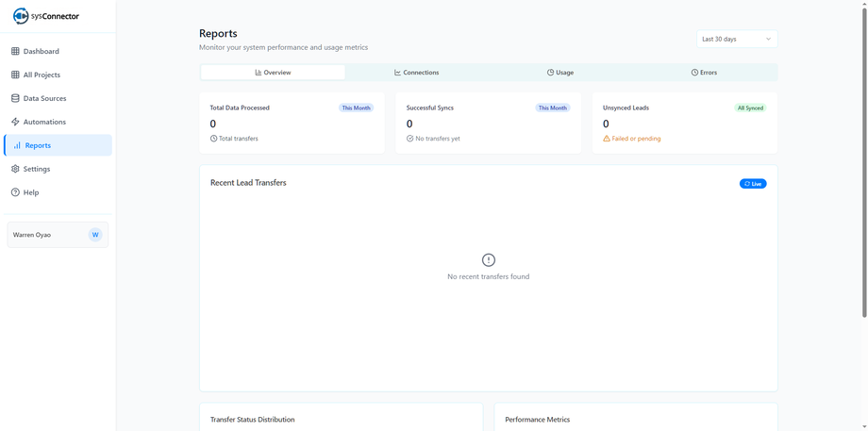Select the Usage tab
The height and width of the screenshot is (431, 868).
pos(560,73)
